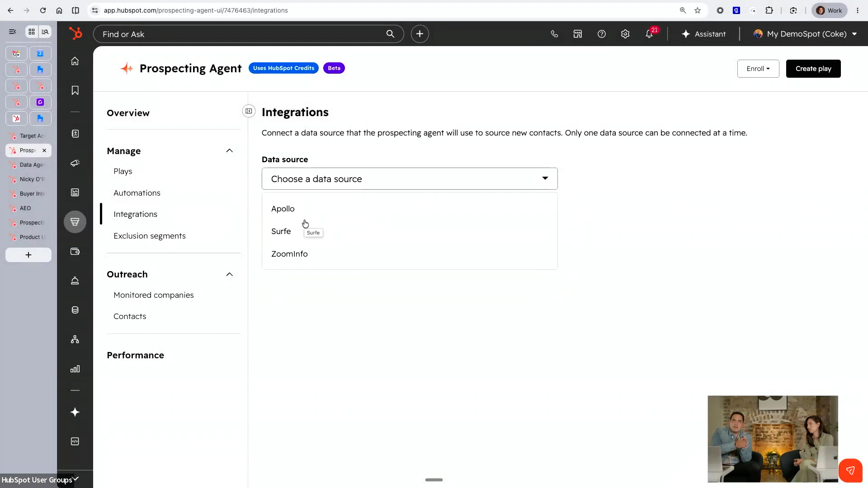Click the browser zoom magnifier icon
The height and width of the screenshot is (488, 868).
pos(683,10)
